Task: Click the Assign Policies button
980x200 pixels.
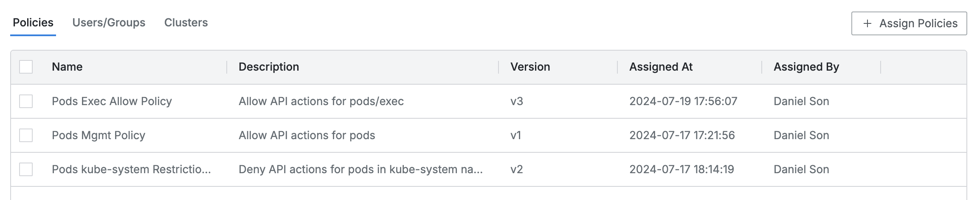Action: click(x=909, y=23)
